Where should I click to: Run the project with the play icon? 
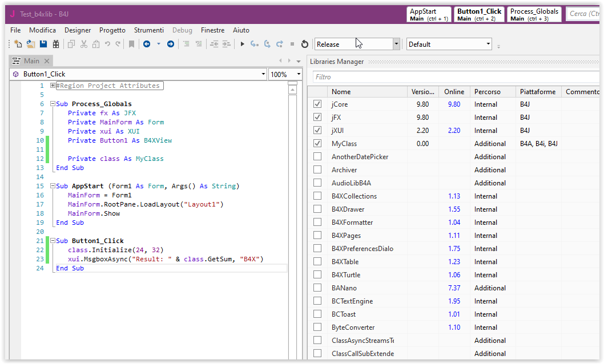[x=242, y=44]
